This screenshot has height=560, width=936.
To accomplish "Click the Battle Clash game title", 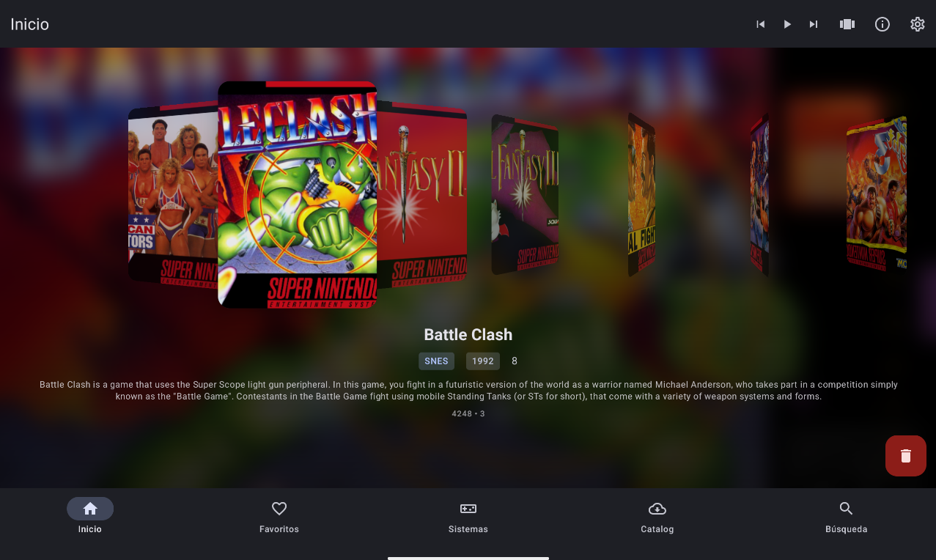I will click(468, 335).
